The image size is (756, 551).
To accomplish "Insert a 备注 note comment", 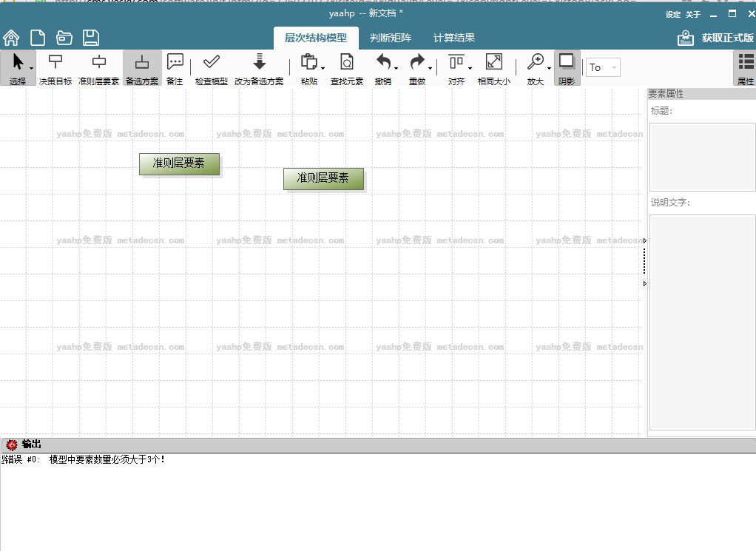I will tap(175, 68).
